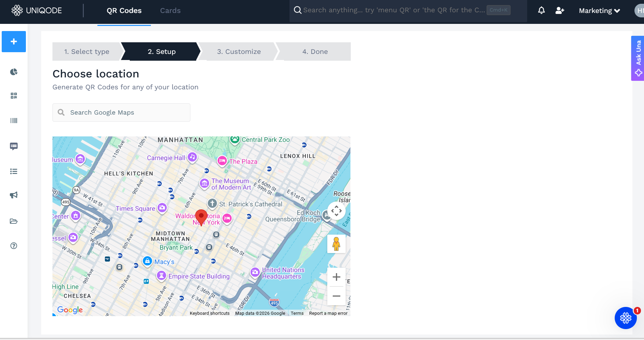The image size is (644, 340).
Task: Zoom out on the map
Action: pyautogui.click(x=336, y=296)
